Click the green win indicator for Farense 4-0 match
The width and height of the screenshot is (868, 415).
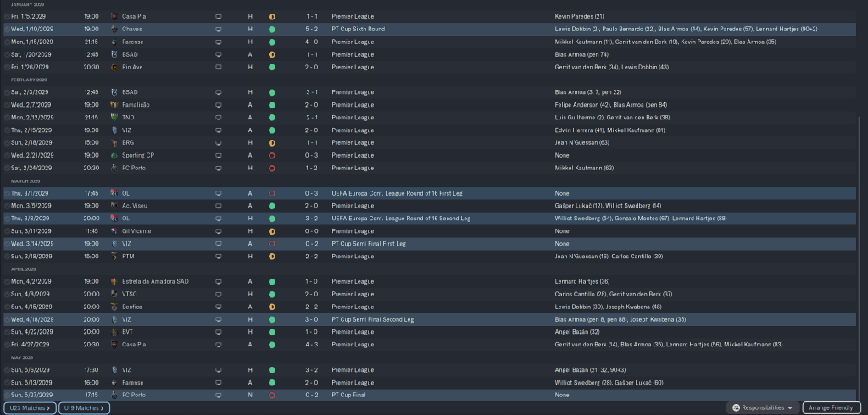pos(271,41)
